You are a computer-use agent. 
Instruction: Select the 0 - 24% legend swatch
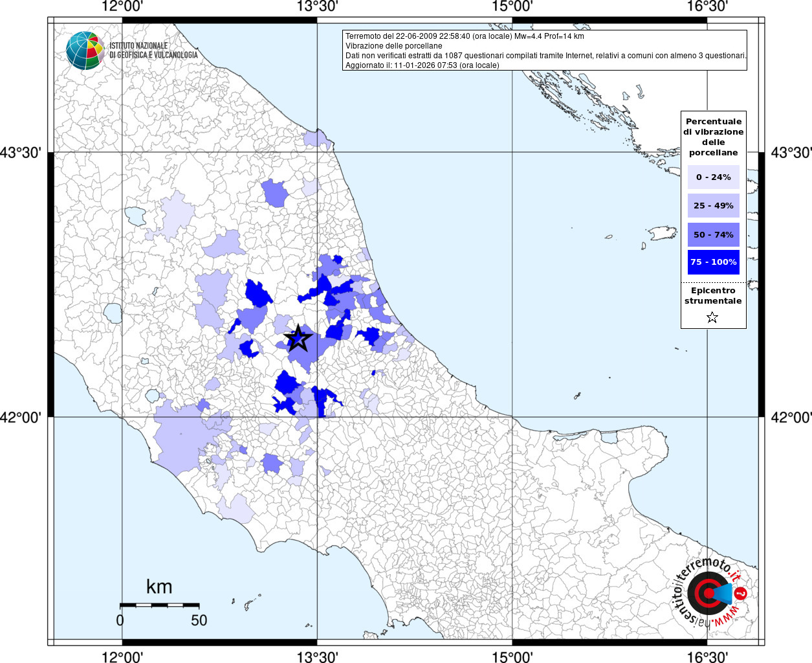coord(714,177)
